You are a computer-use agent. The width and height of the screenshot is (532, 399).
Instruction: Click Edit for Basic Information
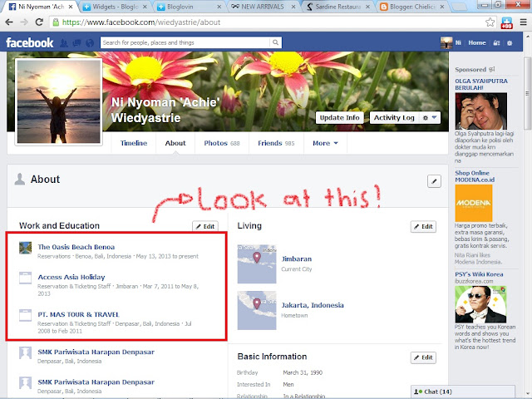423,357
